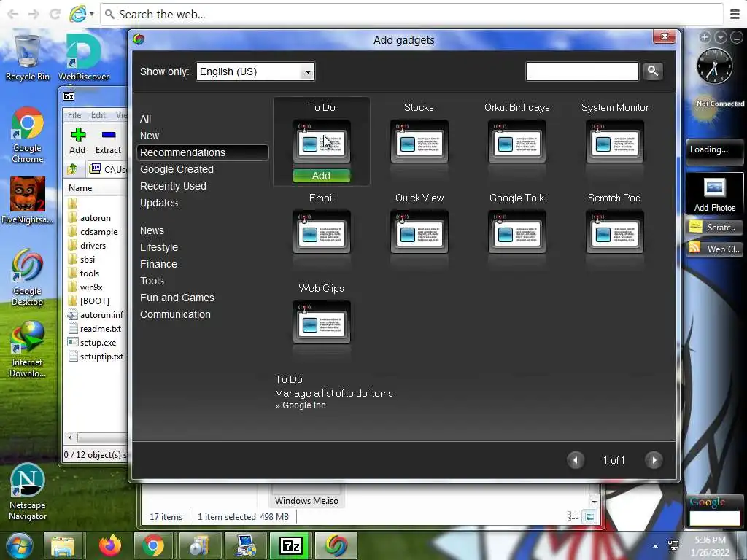Browse the Lifestyle category
Viewport: 747px width, 560px height.
pos(159,247)
